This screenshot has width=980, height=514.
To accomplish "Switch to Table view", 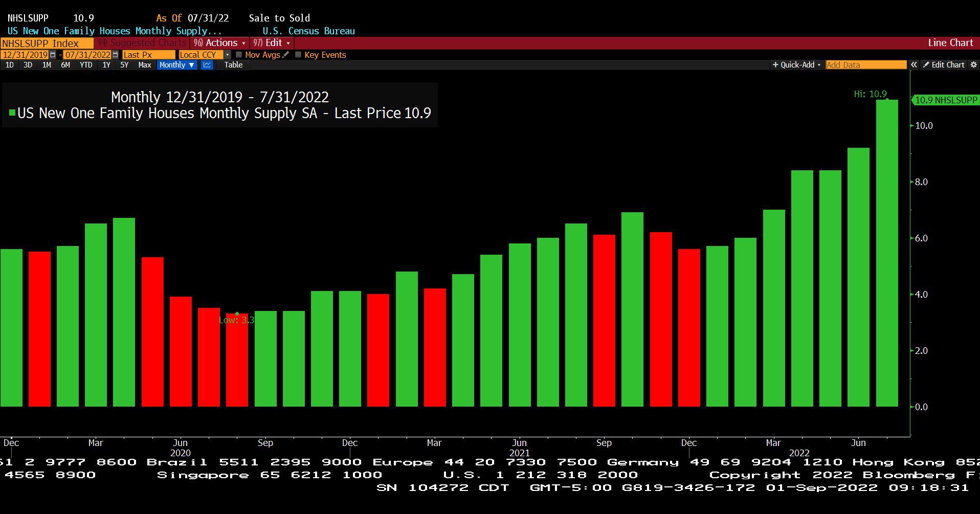I will point(233,65).
